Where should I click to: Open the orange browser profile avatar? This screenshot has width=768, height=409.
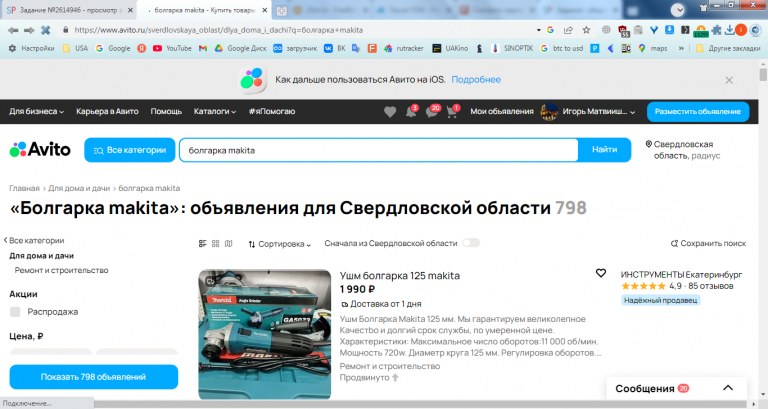741,30
